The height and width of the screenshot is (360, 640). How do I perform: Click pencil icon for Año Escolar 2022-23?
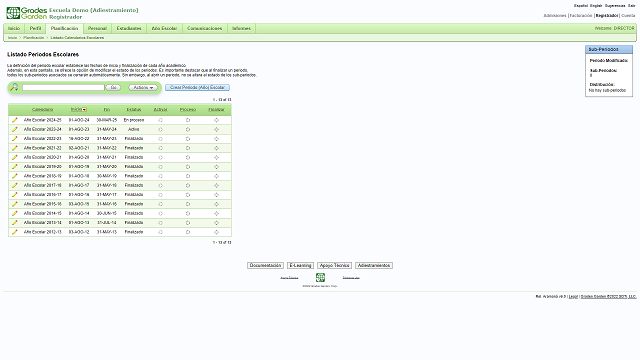[x=15, y=139]
